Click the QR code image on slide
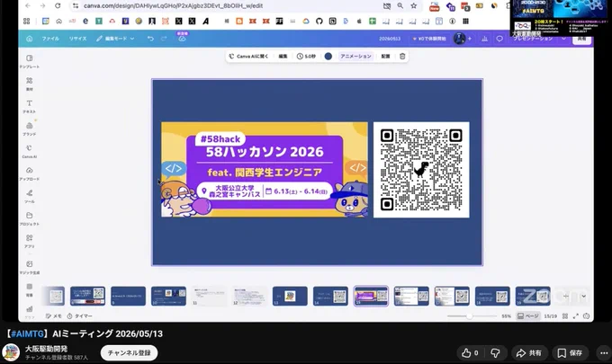 (421, 170)
